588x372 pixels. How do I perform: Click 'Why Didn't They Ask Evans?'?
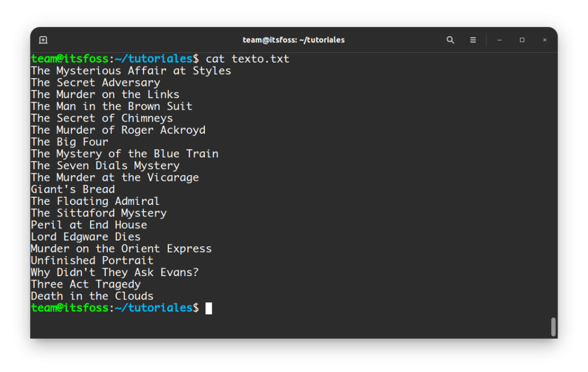point(115,273)
